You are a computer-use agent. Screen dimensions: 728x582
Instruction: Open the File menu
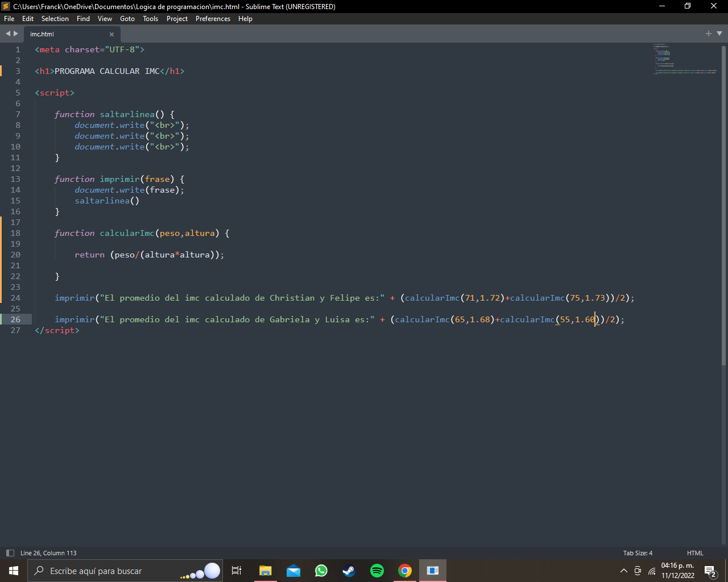point(9,19)
